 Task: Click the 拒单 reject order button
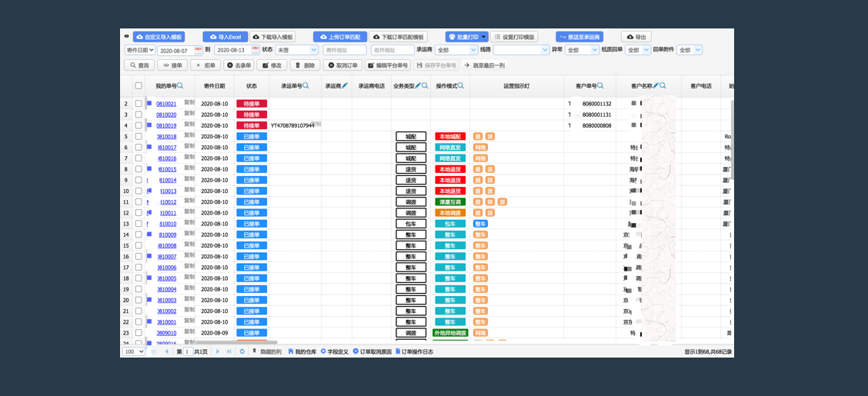(x=205, y=65)
